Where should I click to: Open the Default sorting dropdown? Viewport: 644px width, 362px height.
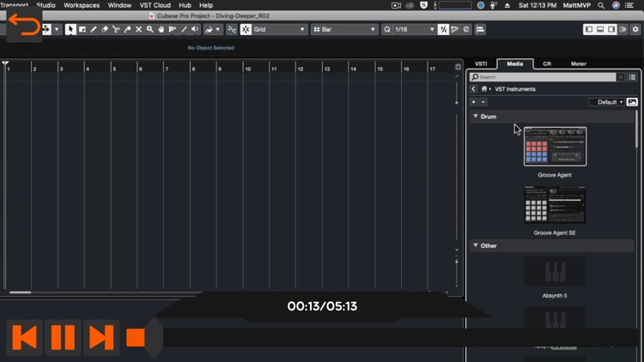click(606, 102)
